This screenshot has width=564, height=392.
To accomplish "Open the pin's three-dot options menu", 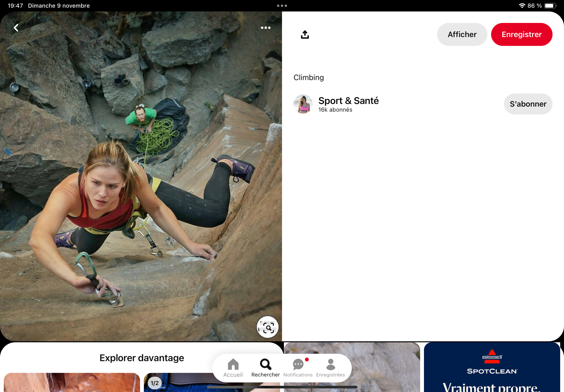I will coord(266,28).
